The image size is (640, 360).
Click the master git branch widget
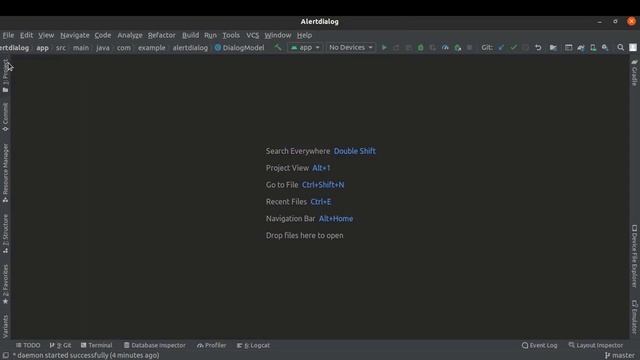pos(620,356)
